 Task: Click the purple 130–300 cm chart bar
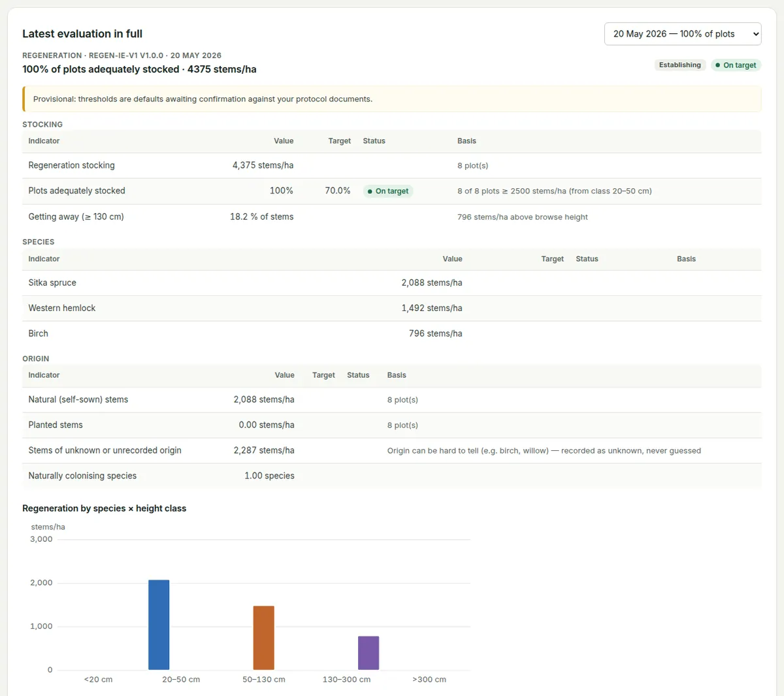[368, 653]
